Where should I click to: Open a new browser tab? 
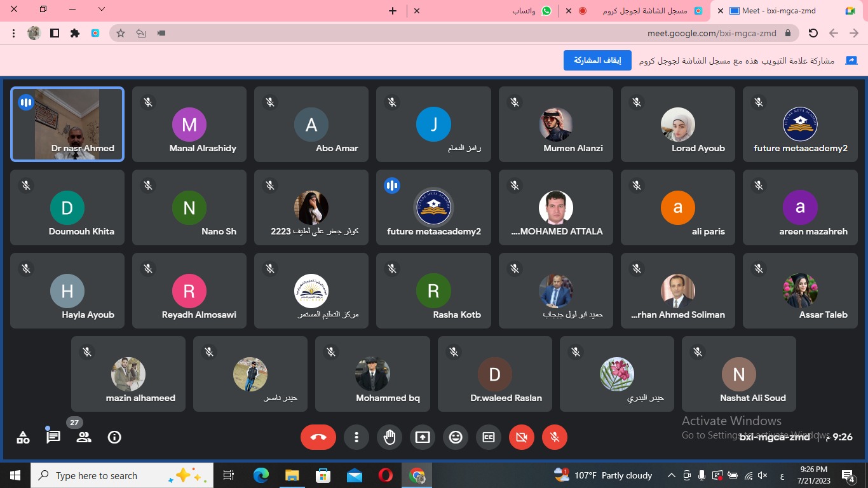click(393, 11)
